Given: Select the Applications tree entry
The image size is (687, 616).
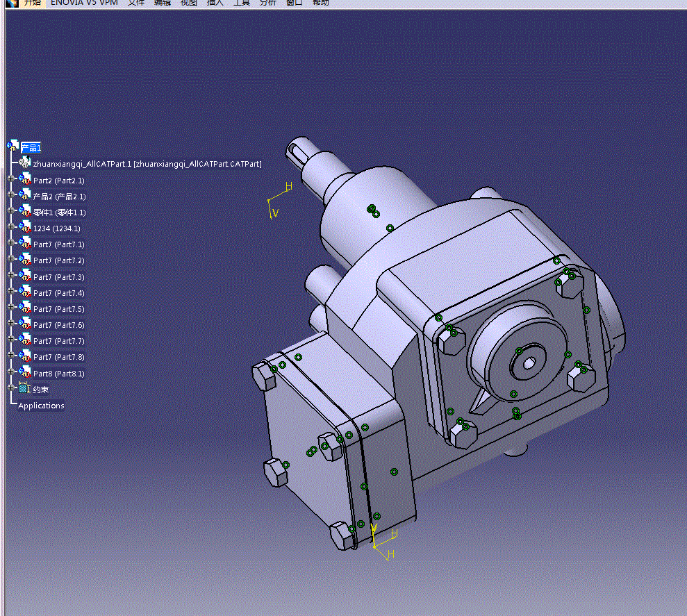Looking at the screenshot, I should tap(41, 406).
